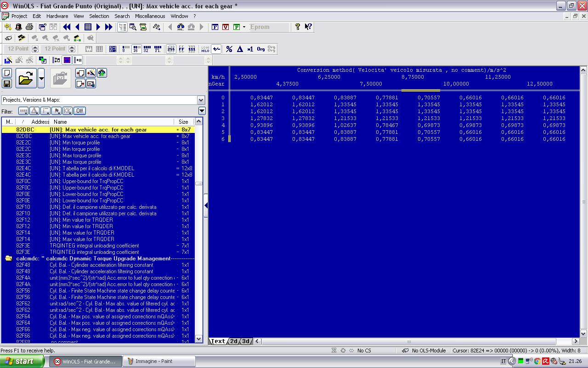Toggle the 16-bit data width mode

pos(136,49)
